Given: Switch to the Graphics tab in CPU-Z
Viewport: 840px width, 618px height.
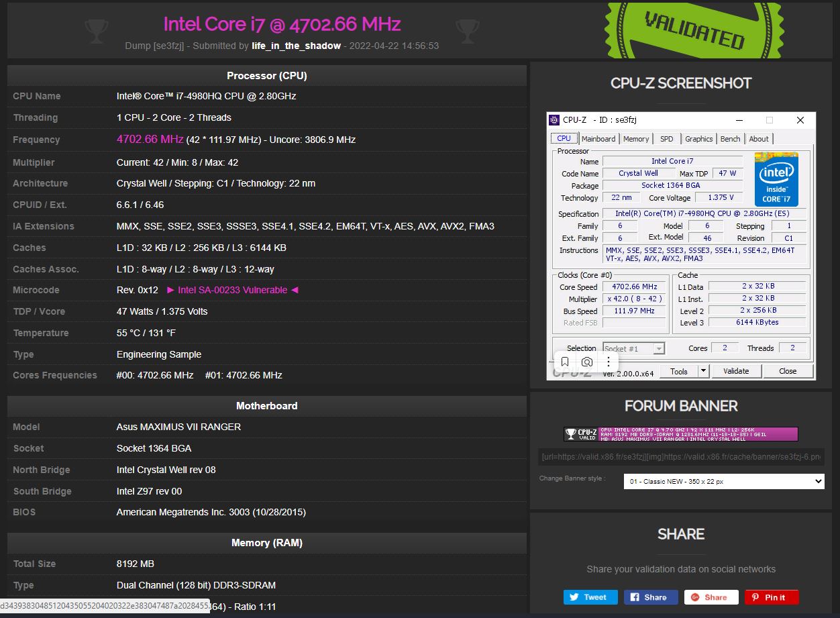Looking at the screenshot, I should click(x=698, y=139).
